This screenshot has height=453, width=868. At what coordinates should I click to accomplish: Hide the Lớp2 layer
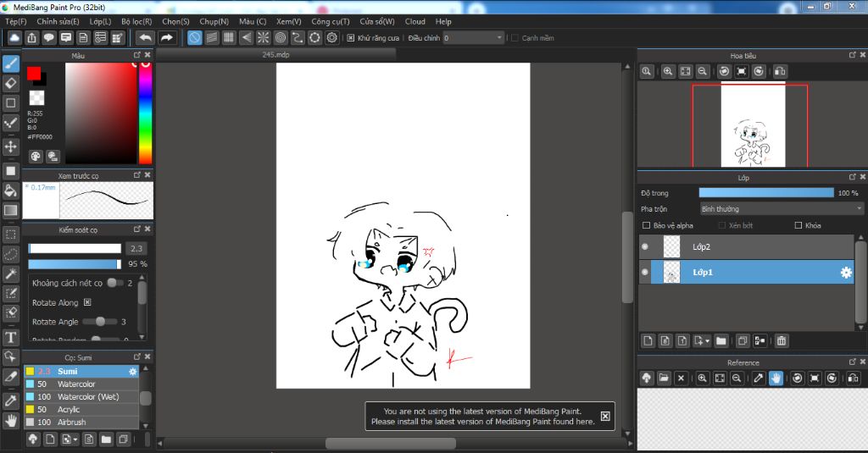645,246
